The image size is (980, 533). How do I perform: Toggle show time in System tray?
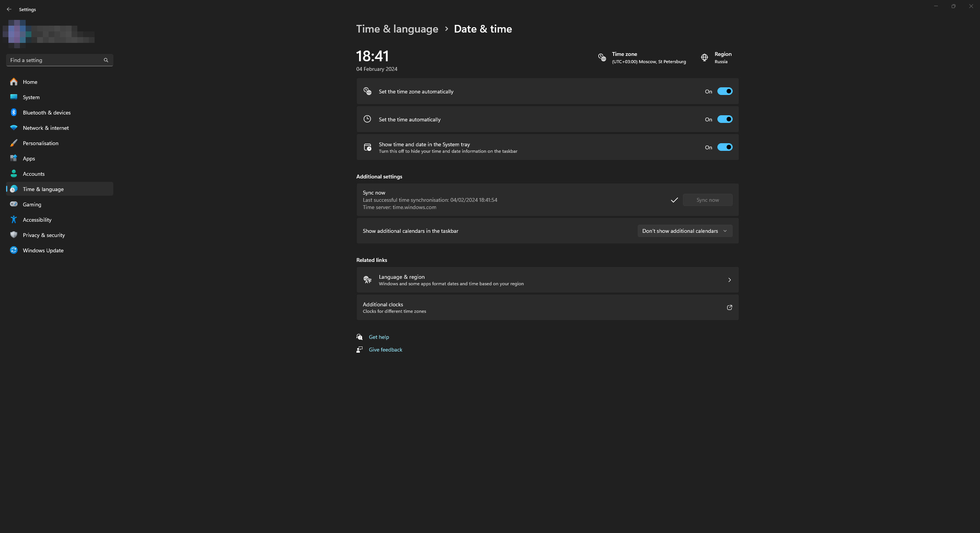pyautogui.click(x=725, y=147)
